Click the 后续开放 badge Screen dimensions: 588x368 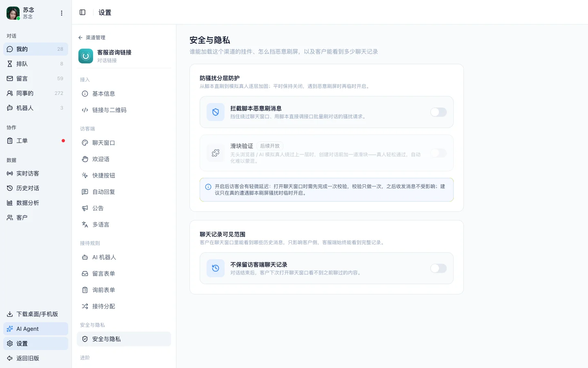pyautogui.click(x=270, y=146)
